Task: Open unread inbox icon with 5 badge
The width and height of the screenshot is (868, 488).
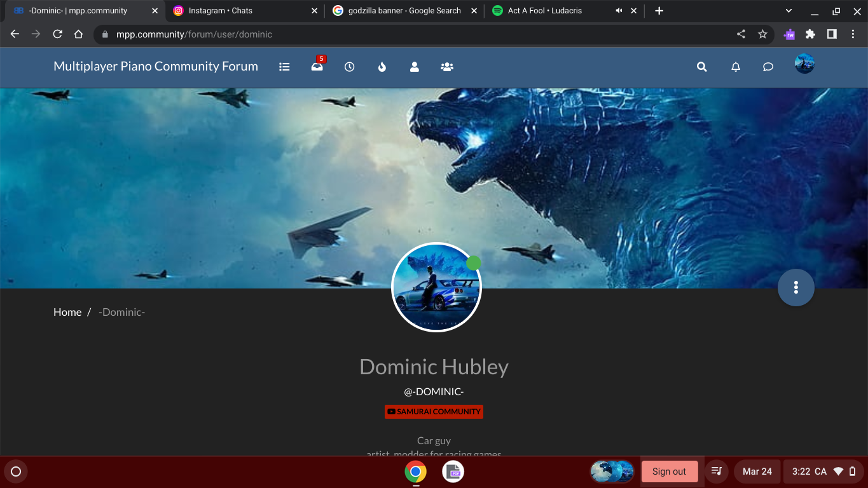Action: pyautogui.click(x=317, y=66)
